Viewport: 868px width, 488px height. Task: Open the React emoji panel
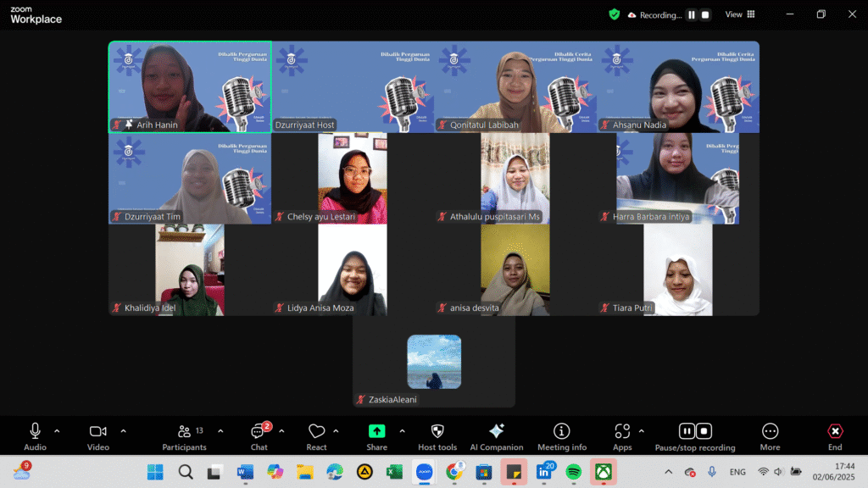click(x=317, y=432)
